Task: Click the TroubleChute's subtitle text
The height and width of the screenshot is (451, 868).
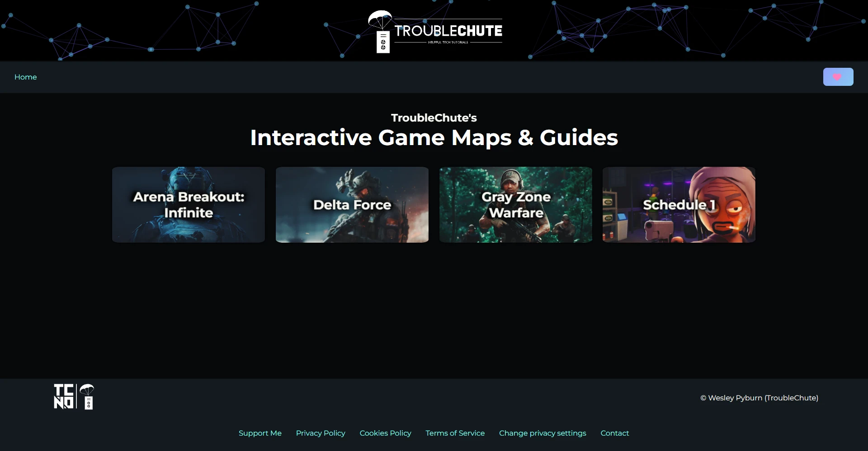Action: coord(434,118)
